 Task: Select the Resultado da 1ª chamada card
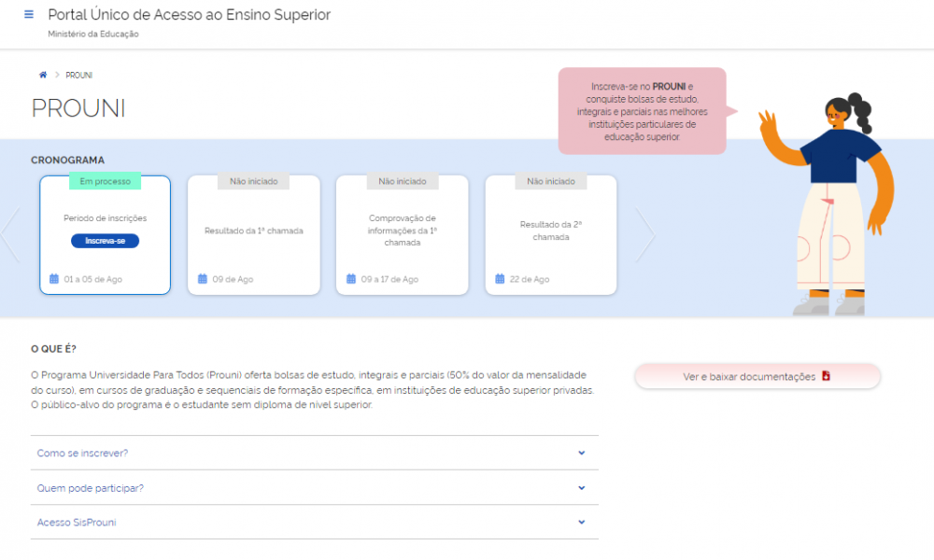254,235
